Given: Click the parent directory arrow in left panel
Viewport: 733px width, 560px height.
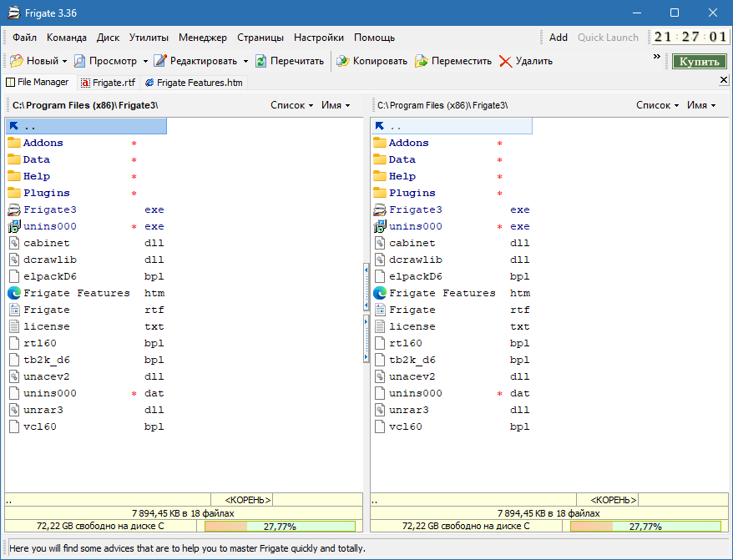Looking at the screenshot, I should (x=14, y=126).
